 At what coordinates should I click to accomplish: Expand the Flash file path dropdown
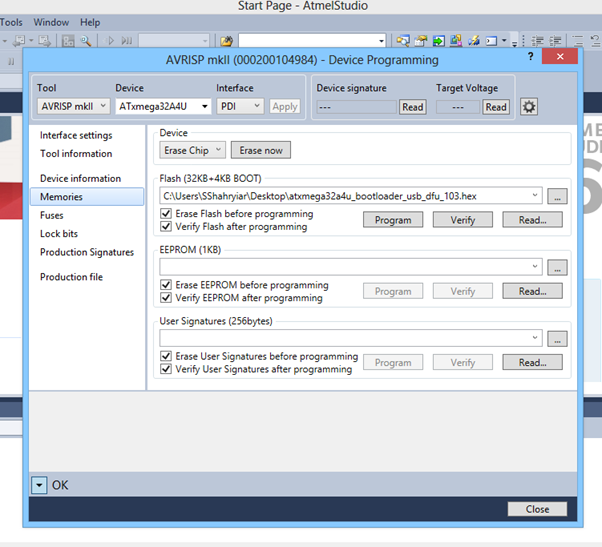pyautogui.click(x=534, y=195)
